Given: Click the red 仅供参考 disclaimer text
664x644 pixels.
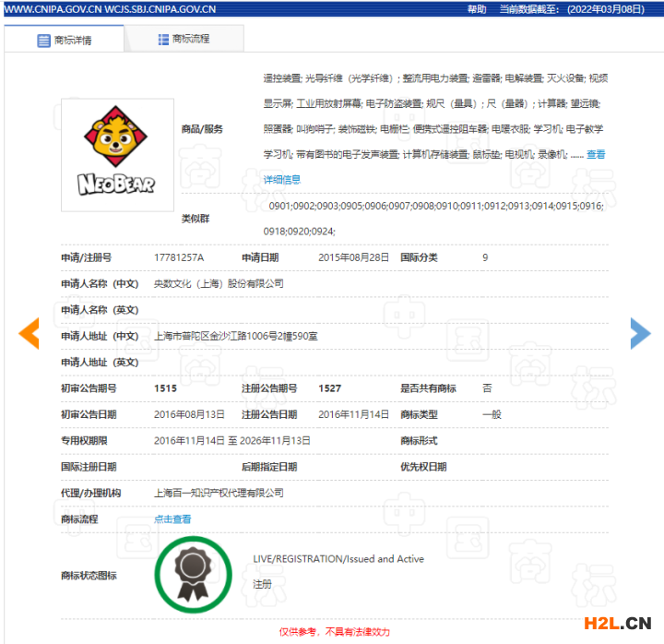Looking at the screenshot, I should pyautogui.click(x=335, y=632).
